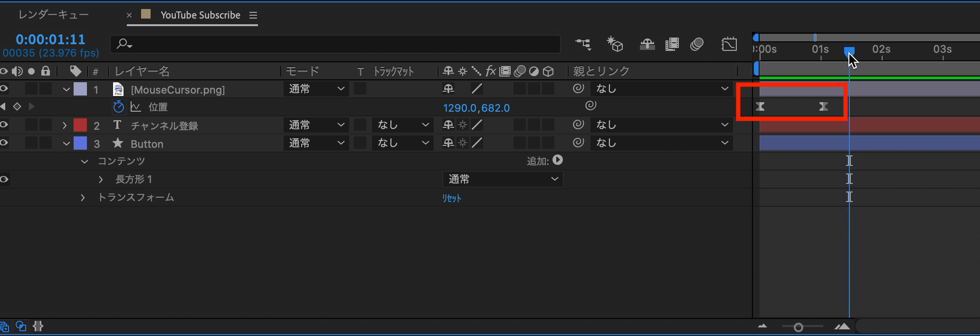Open 長方形 1 blend mode dropdown
Viewport: 980px width, 336px height.
click(503, 179)
